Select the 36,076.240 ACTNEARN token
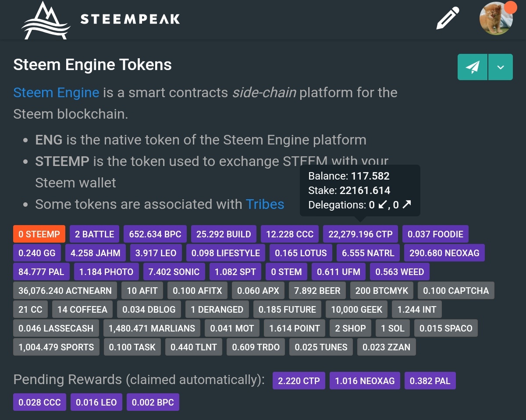526x420 pixels. click(65, 290)
